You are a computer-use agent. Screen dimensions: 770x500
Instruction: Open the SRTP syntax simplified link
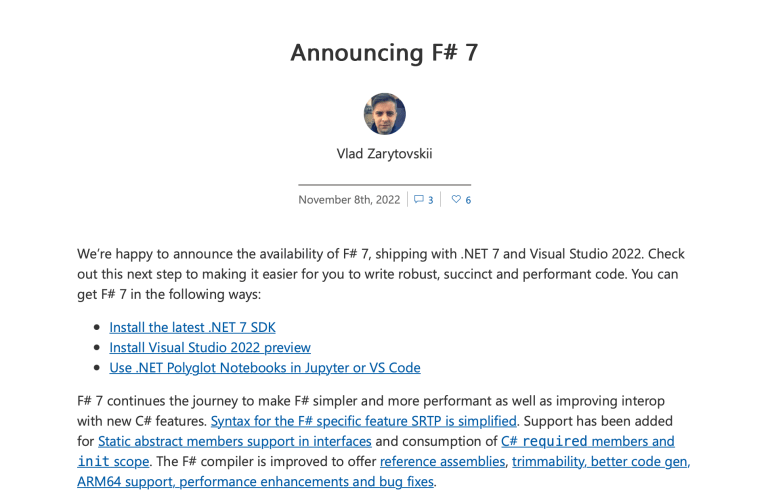(x=363, y=421)
